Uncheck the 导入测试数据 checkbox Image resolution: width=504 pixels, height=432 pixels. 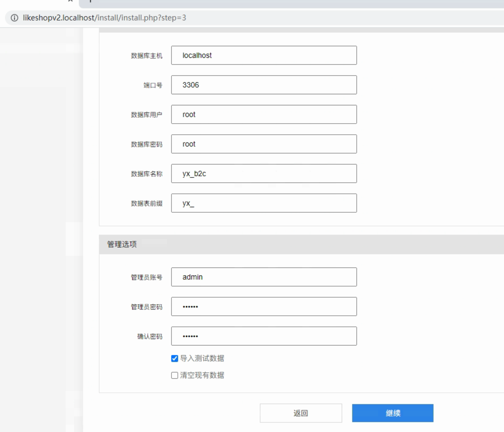click(x=175, y=359)
